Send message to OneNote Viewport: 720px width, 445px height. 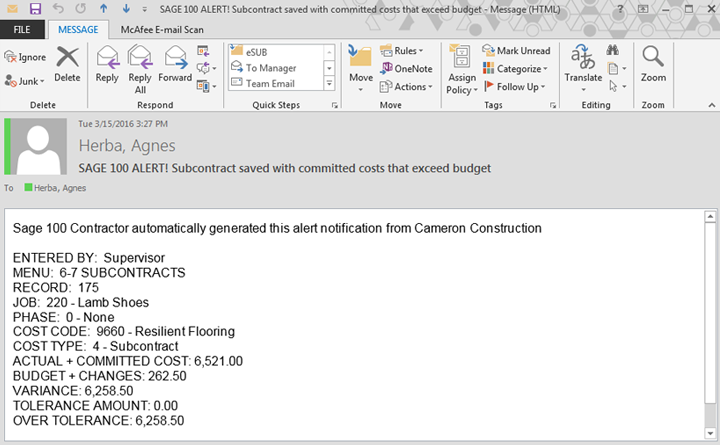407,68
